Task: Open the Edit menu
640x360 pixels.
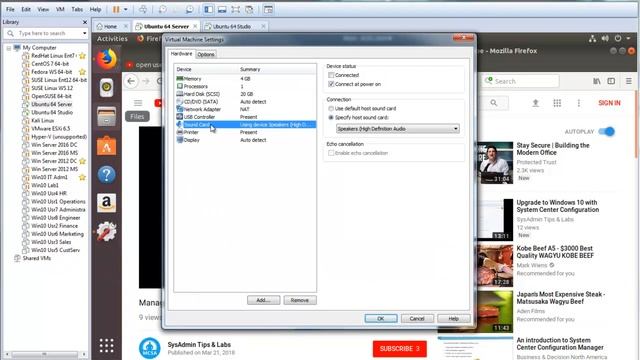Action: tap(26, 9)
